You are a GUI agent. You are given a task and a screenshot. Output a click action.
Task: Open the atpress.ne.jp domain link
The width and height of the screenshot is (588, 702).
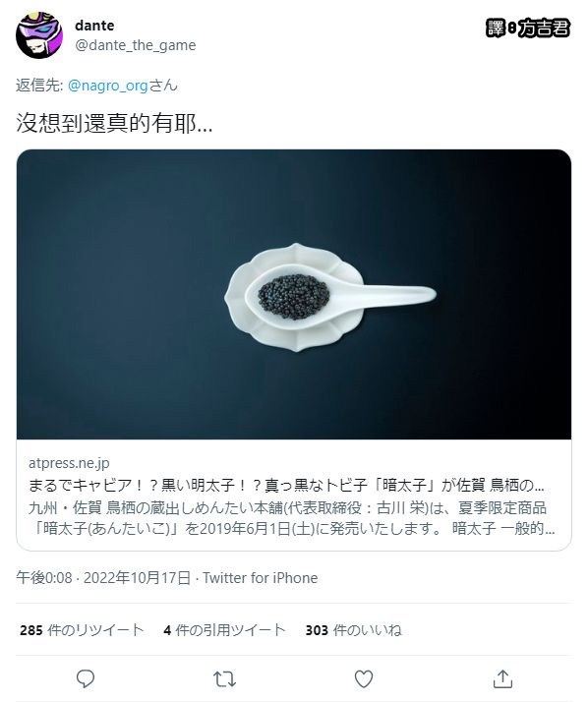tap(69, 463)
